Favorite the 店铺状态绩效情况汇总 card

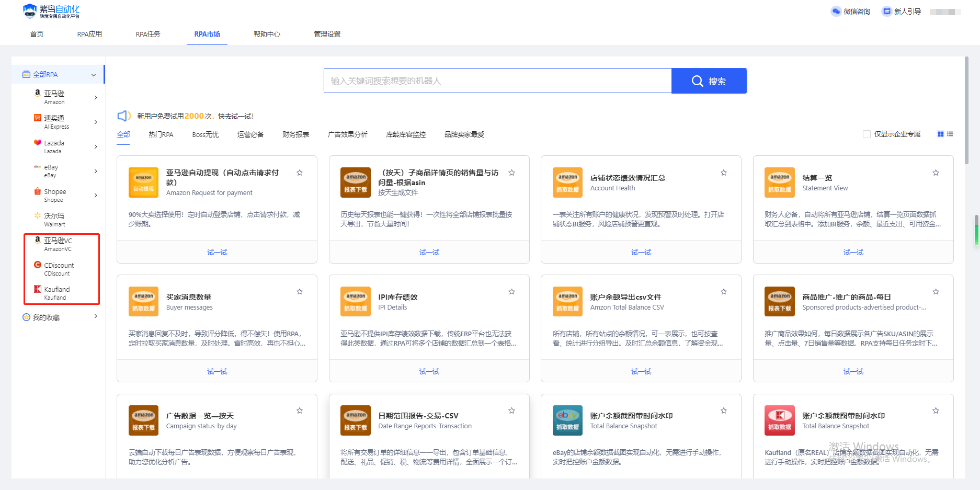tap(724, 173)
